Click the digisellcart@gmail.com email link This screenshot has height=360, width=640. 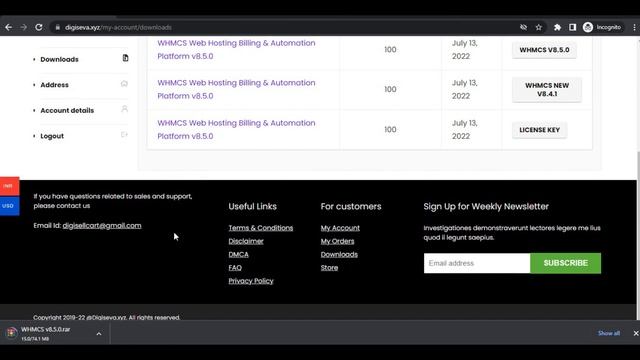coord(102,226)
